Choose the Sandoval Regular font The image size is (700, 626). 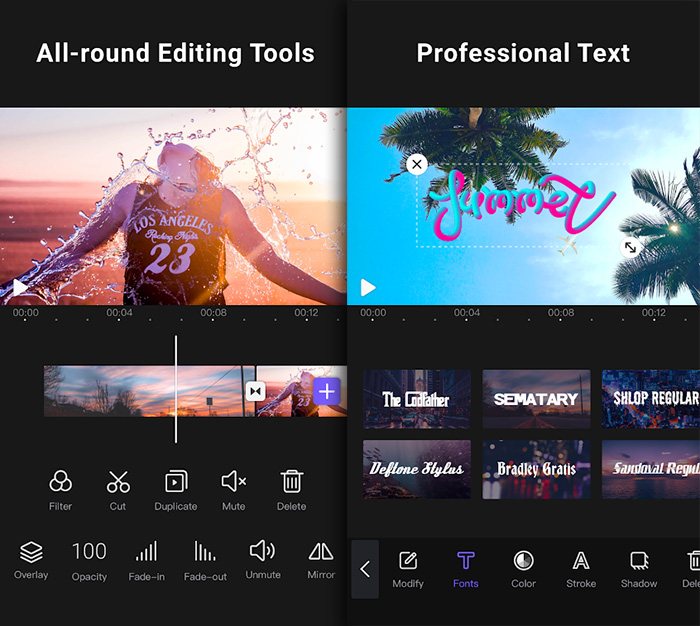pyautogui.click(x=651, y=469)
